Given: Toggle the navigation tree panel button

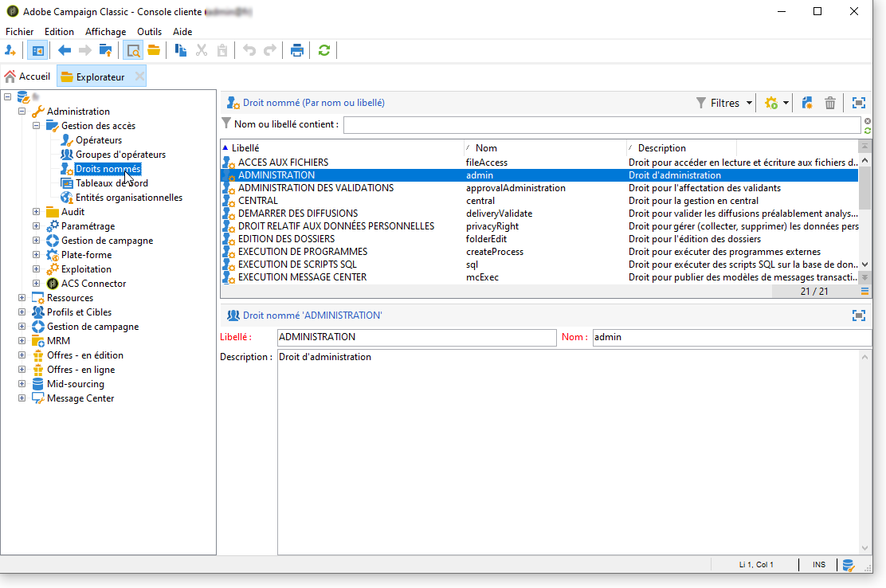Looking at the screenshot, I should click(37, 50).
